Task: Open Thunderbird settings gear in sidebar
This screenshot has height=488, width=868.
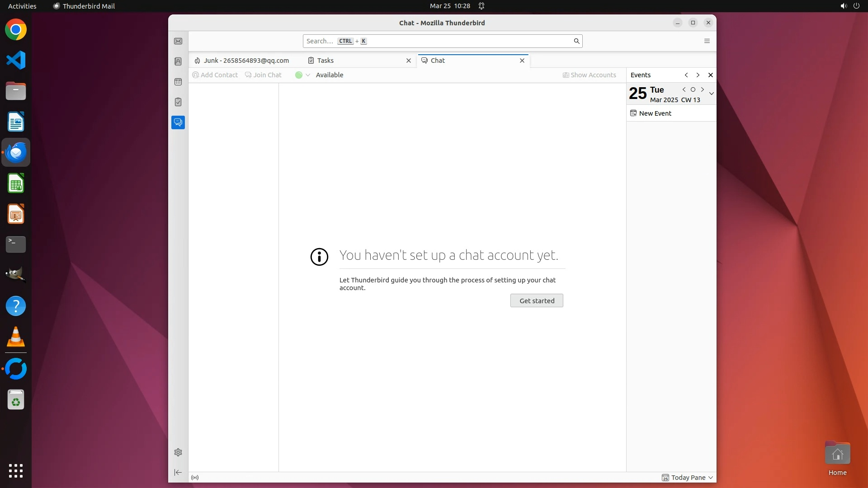Action: pyautogui.click(x=178, y=452)
